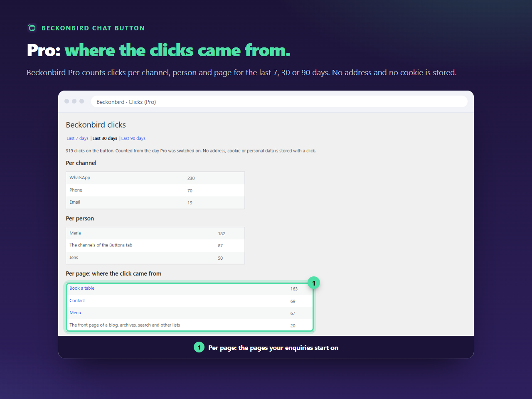
Task: Click the "Per person" section heading
Action: [x=80, y=219]
